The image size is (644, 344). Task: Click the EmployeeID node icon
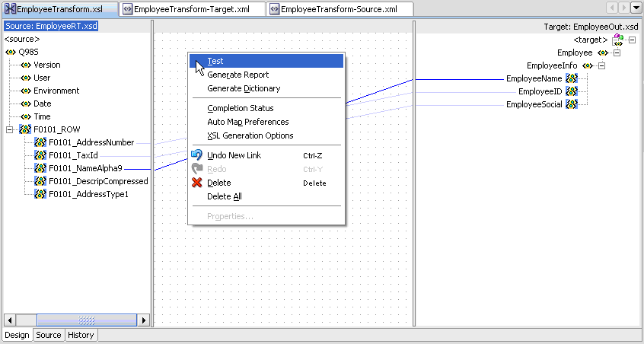point(572,91)
